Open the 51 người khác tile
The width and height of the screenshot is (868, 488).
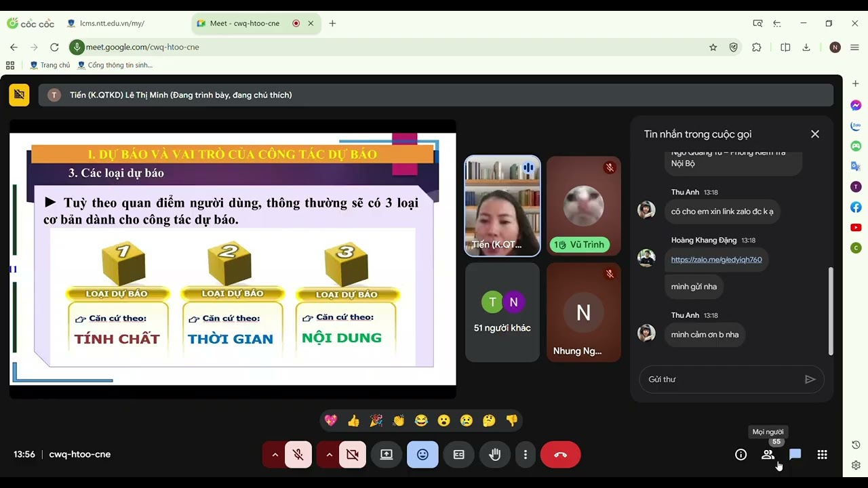pyautogui.click(x=502, y=312)
